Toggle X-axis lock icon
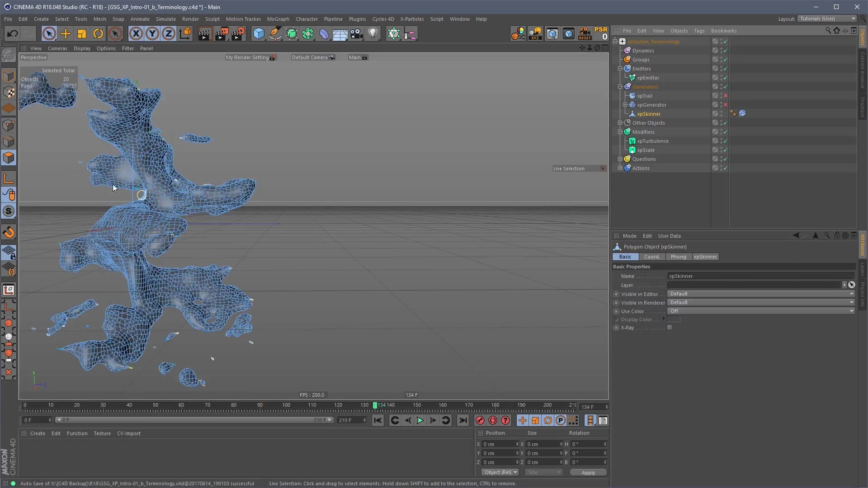The image size is (868, 488). coord(136,34)
